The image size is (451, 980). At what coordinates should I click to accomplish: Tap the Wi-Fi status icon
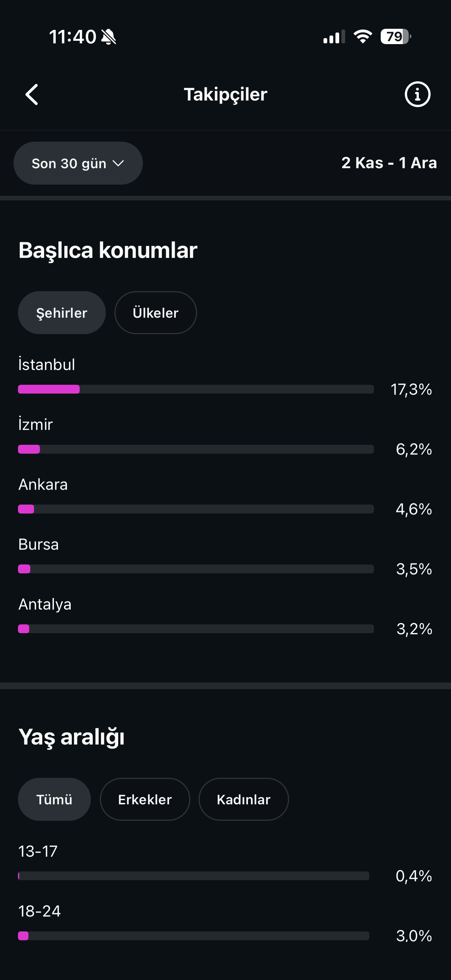click(363, 37)
